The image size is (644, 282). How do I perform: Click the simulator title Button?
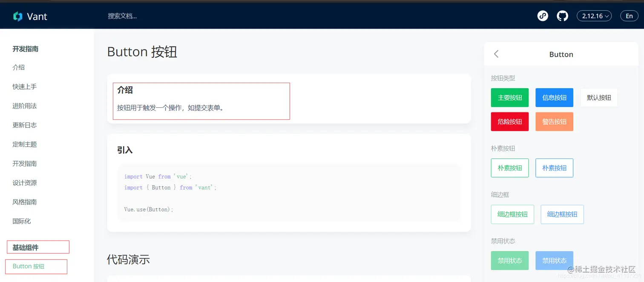(561, 55)
